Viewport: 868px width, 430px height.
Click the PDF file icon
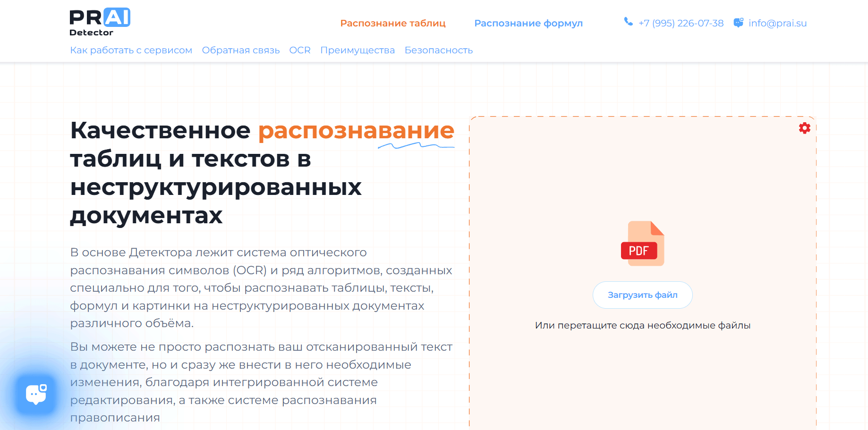click(642, 244)
